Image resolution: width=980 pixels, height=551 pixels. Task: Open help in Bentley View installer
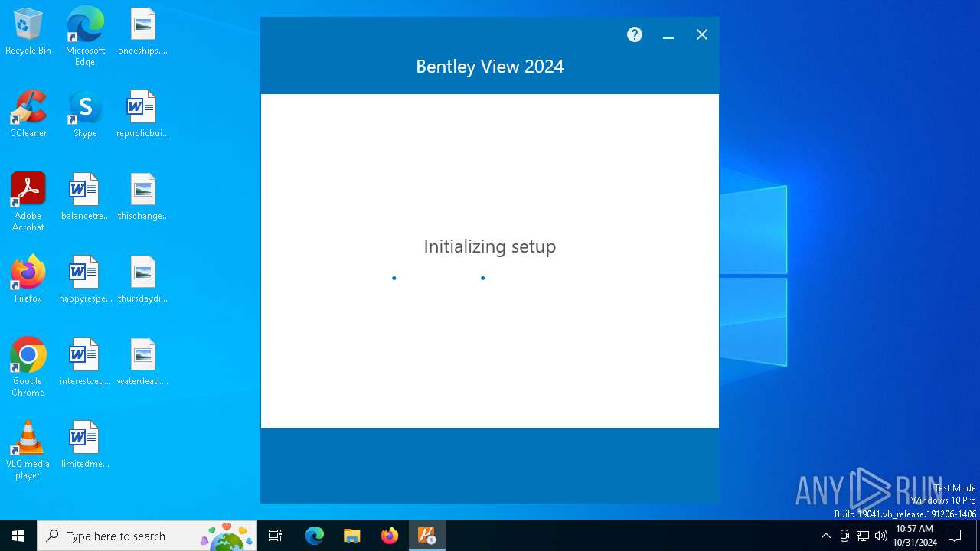click(635, 34)
